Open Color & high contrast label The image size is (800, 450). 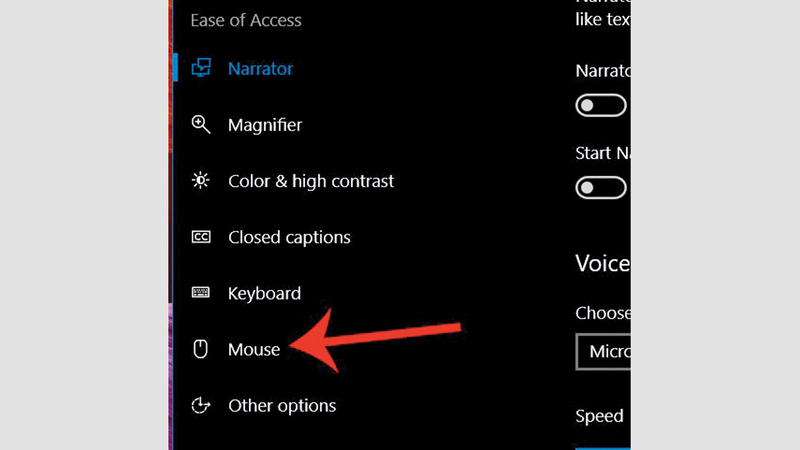pos(311,181)
